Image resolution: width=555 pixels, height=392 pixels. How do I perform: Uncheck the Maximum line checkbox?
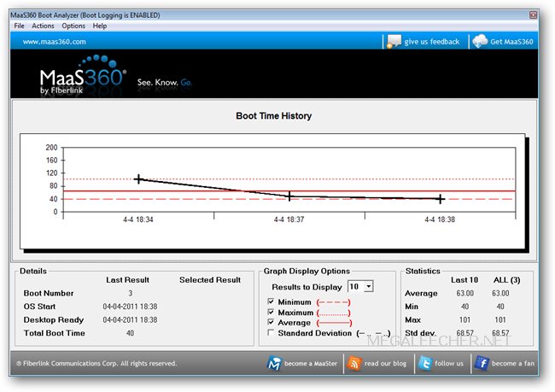tap(271, 312)
